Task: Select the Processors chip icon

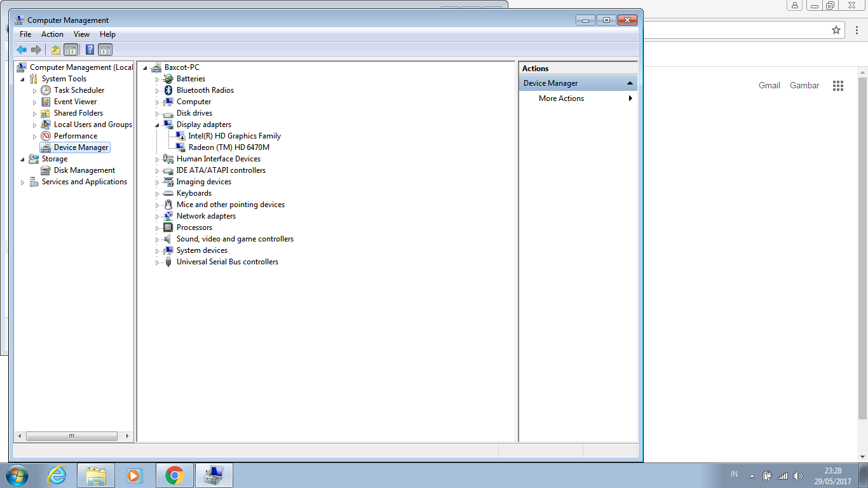Action: tap(168, 227)
